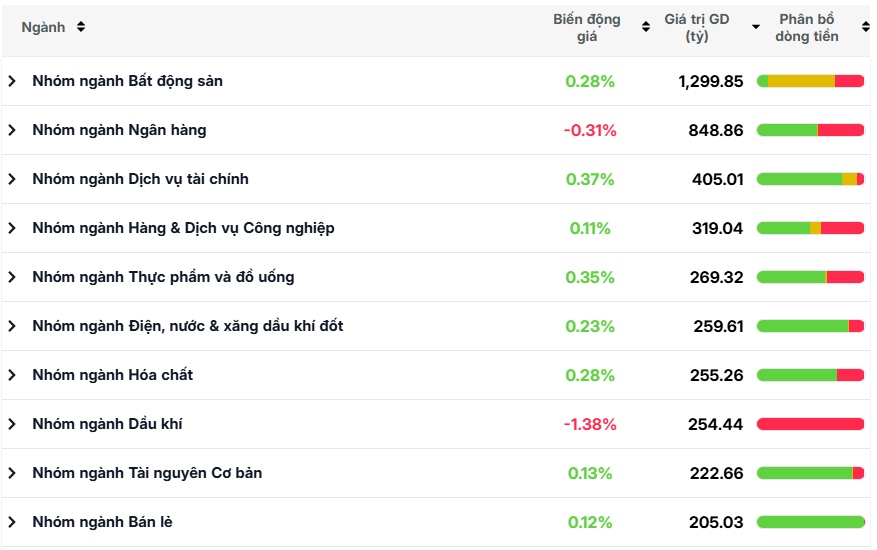
Task: Select Nhóm ngành Tài nguyên Cơ bản
Action: pyautogui.click(x=147, y=473)
